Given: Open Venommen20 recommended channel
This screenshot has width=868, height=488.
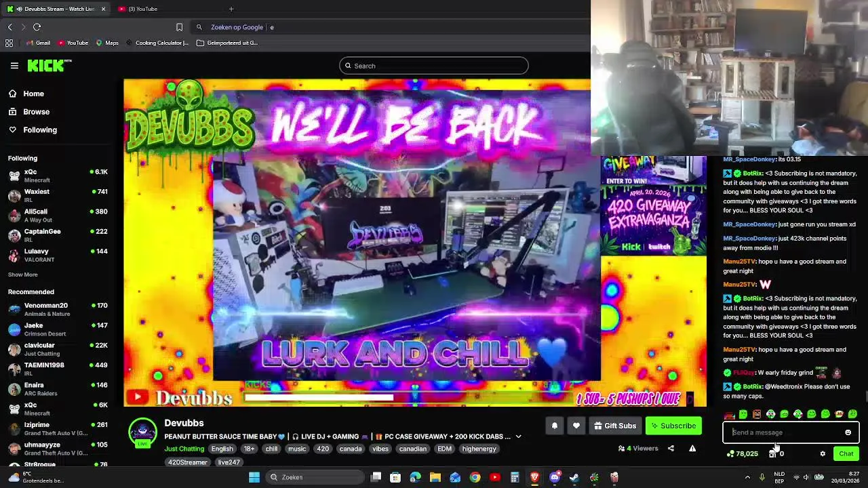Looking at the screenshot, I should pyautogui.click(x=58, y=309).
